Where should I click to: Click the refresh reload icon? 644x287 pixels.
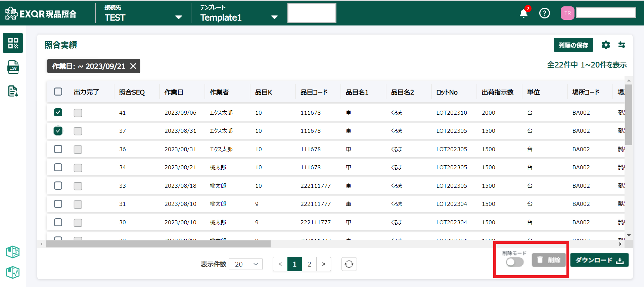point(349,264)
